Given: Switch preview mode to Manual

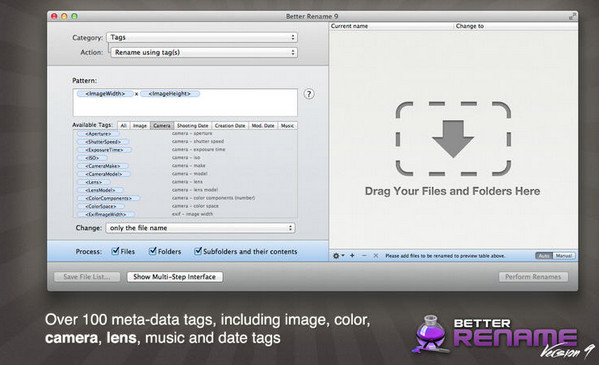Looking at the screenshot, I should coord(564,256).
